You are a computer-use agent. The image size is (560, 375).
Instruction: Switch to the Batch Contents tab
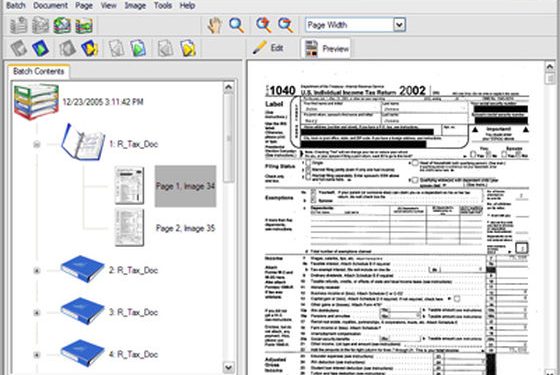click(39, 71)
